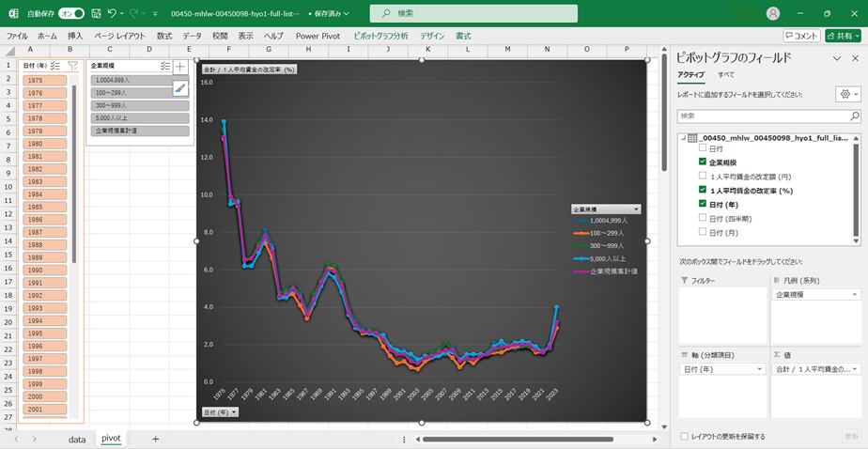868x449 pixels.
Task: Click the undo arrow icon
Action: (x=112, y=13)
